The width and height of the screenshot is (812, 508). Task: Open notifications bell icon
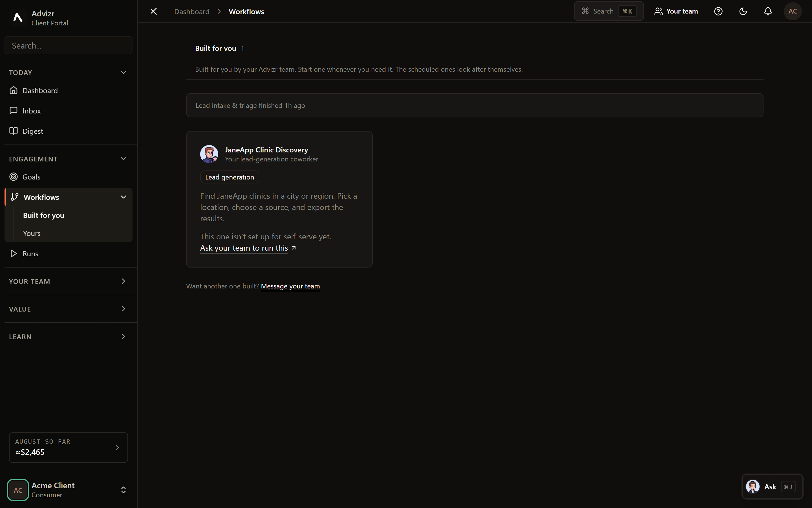(768, 11)
